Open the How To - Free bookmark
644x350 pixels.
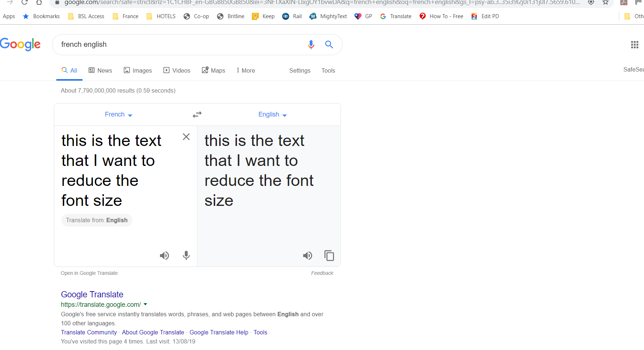(x=441, y=16)
